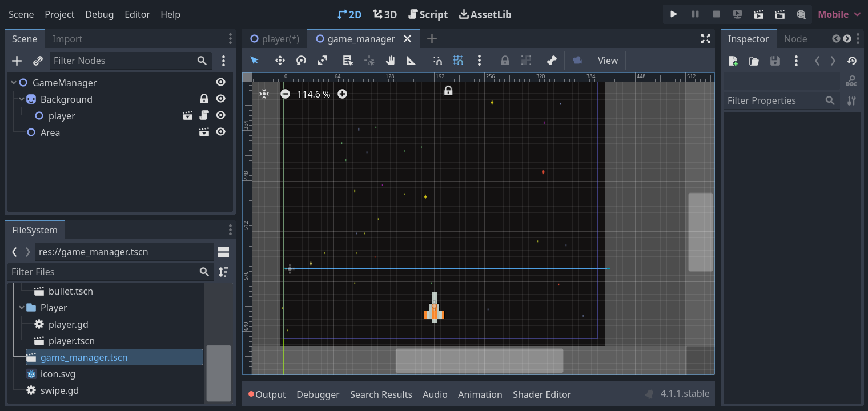
Task: Open skeleton options bone icon
Action: 552,61
